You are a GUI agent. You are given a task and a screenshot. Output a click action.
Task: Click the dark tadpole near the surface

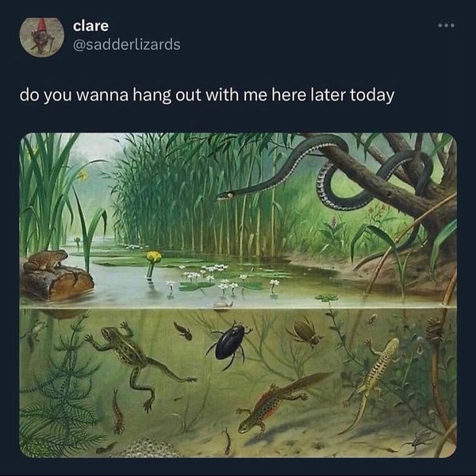pyautogui.click(x=183, y=330)
